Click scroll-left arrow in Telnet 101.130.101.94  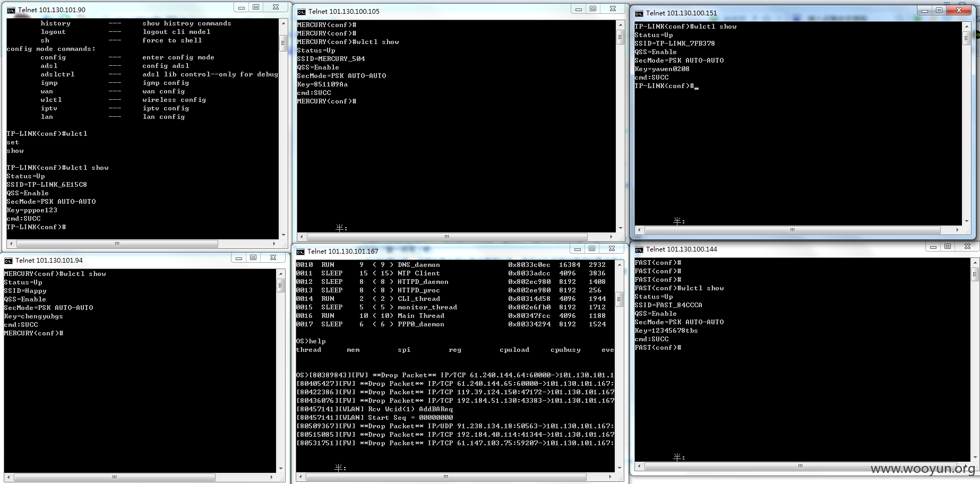point(8,477)
